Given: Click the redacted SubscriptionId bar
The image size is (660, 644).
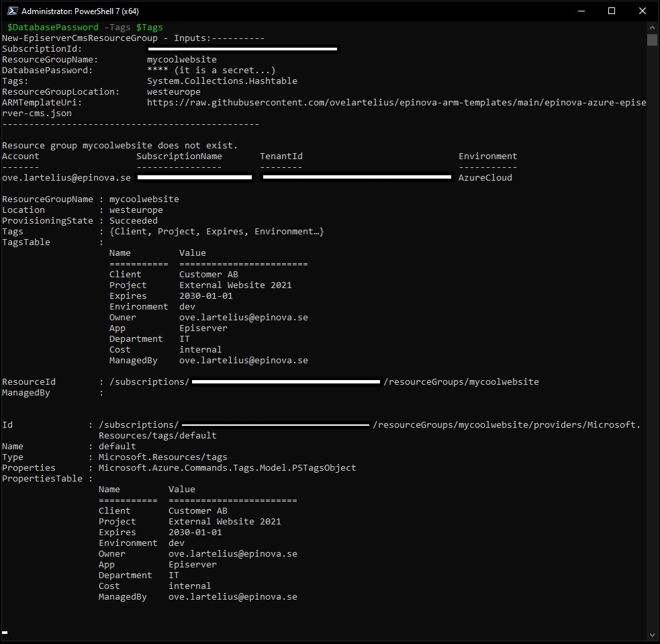Looking at the screenshot, I should click(243, 48).
